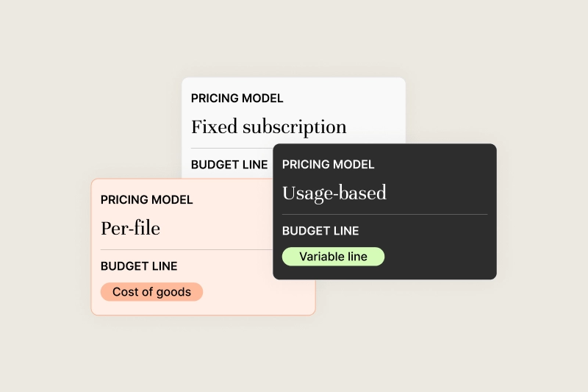Image resolution: width=588 pixels, height=392 pixels.
Task: Click the orange "Cost of goods" pill
Action: (151, 292)
